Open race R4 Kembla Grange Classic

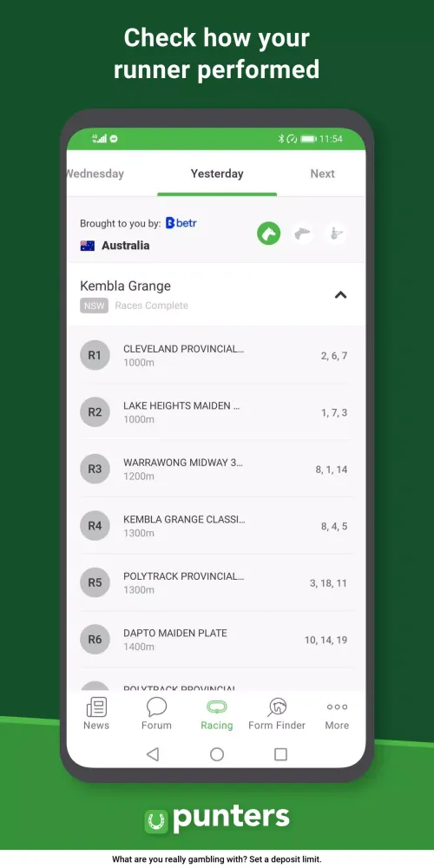pyautogui.click(x=217, y=526)
